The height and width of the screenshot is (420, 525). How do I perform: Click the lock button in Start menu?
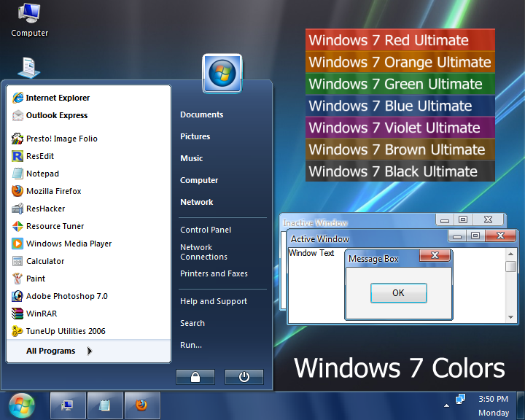pos(195,377)
